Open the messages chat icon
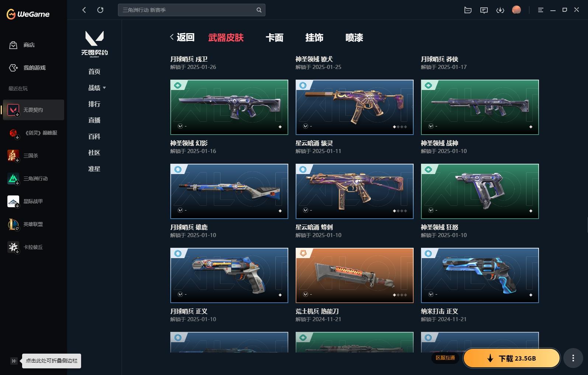This screenshot has height=375, width=588. [x=484, y=10]
